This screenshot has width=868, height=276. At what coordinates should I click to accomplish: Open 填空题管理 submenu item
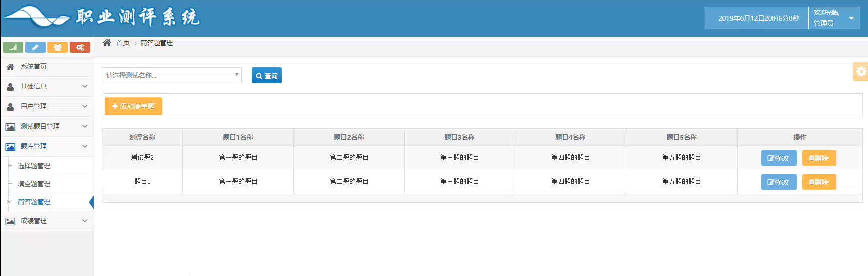click(34, 184)
